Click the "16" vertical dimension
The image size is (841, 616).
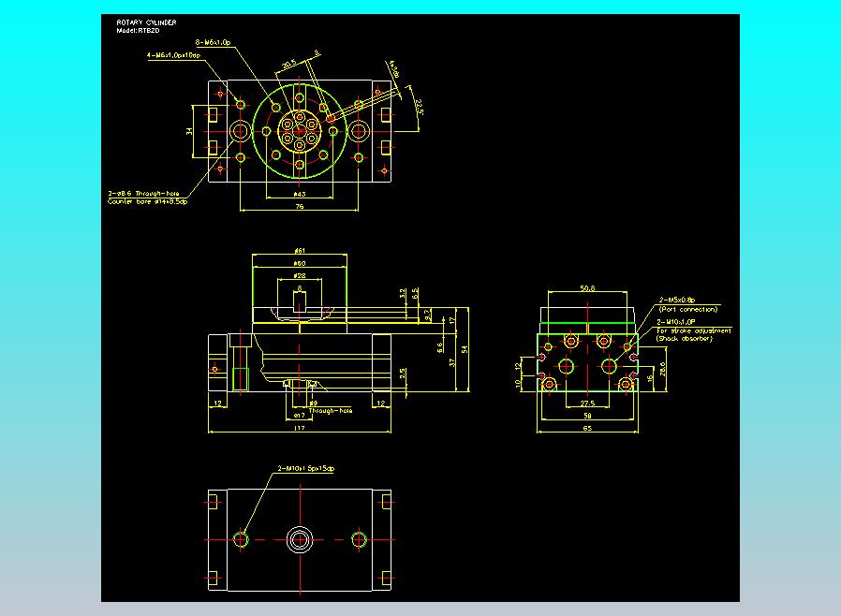pos(650,378)
